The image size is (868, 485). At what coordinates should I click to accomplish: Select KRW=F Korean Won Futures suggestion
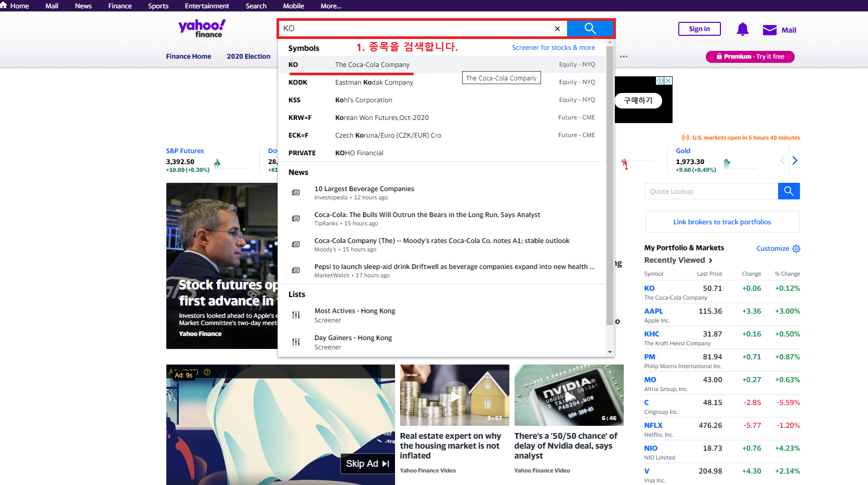pos(442,117)
